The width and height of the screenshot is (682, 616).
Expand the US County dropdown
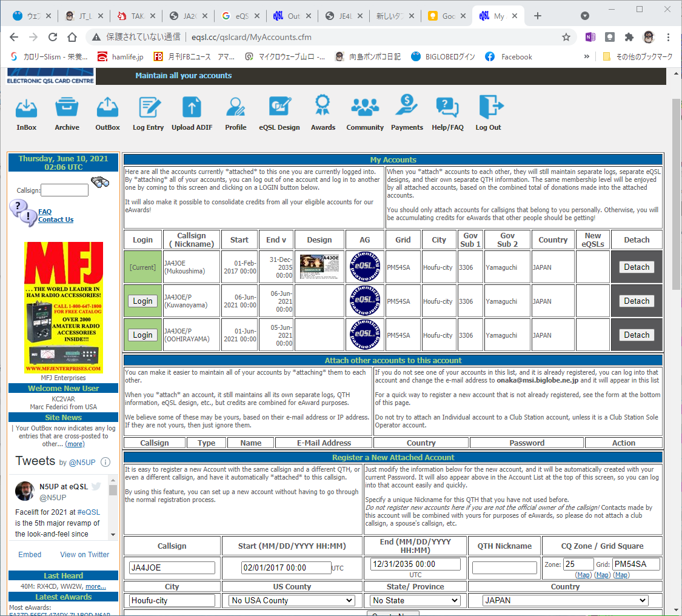tap(292, 600)
